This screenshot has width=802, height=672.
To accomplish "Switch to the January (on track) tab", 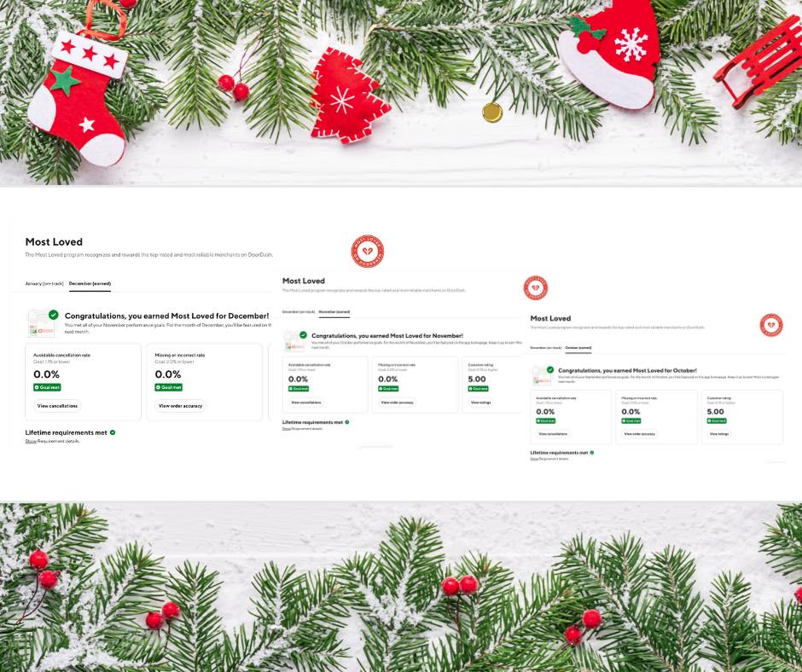I will [44, 283].
